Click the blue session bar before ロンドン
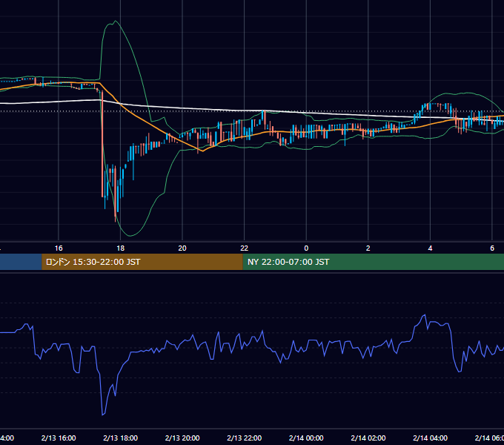 coord(21,262)
